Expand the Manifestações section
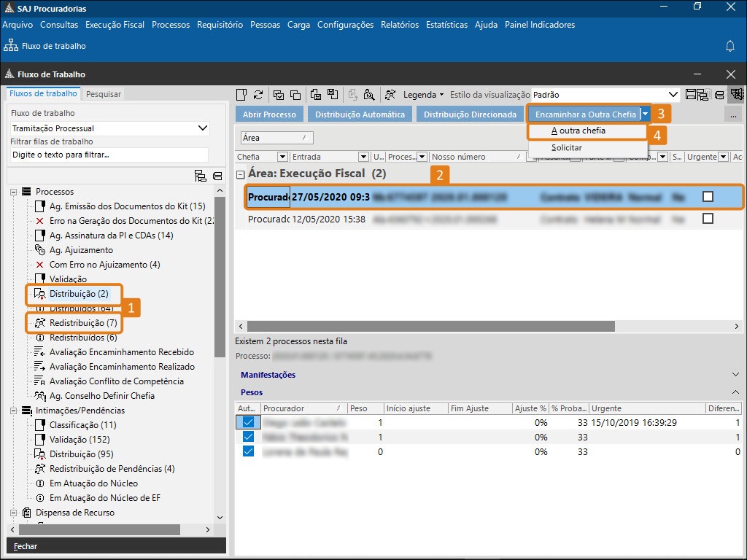 tap(735, 375)
